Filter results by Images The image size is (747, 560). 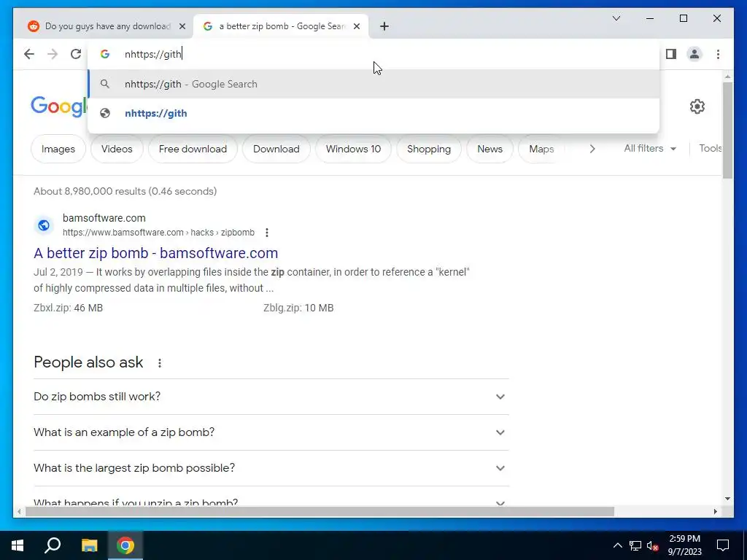coord(58,149)
